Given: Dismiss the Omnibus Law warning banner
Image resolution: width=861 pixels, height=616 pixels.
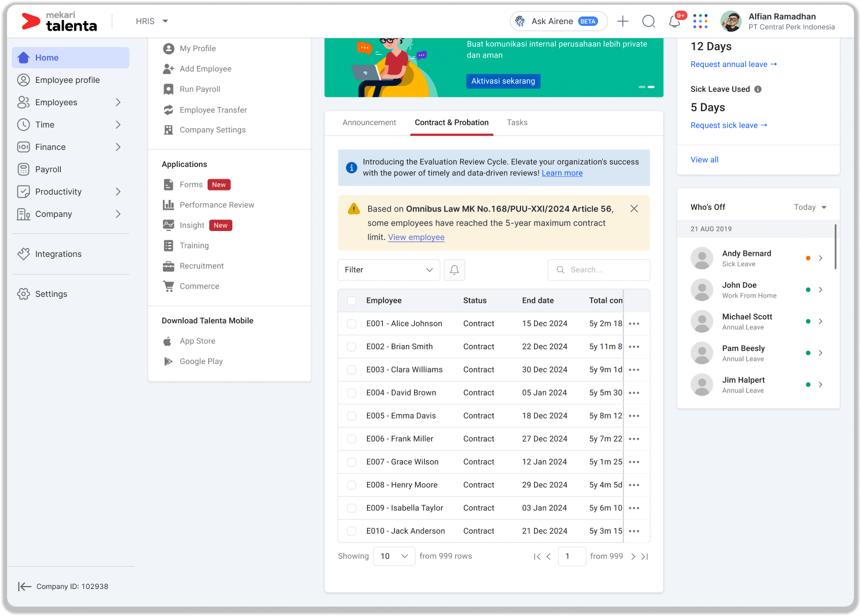Looking at the screenshot, I should pyautogui.click(x=634, y=209).
